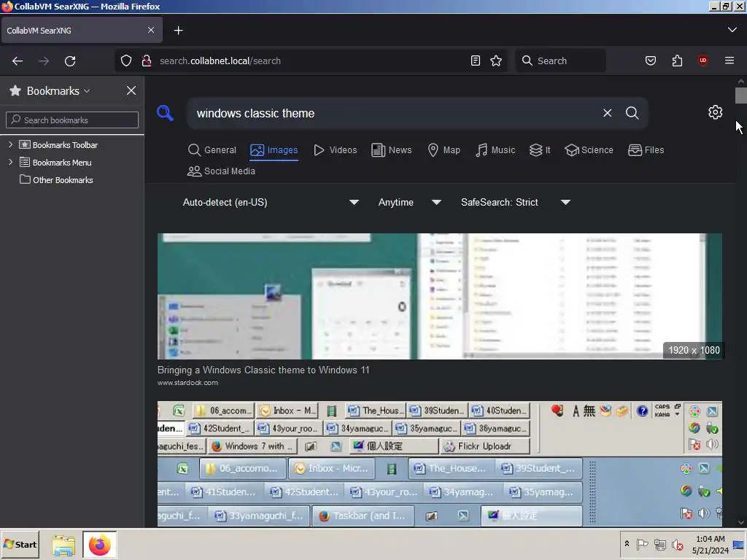List all tabs with chevron button
The height and width of the screenshot is (560, 747).
pos(732,30)
